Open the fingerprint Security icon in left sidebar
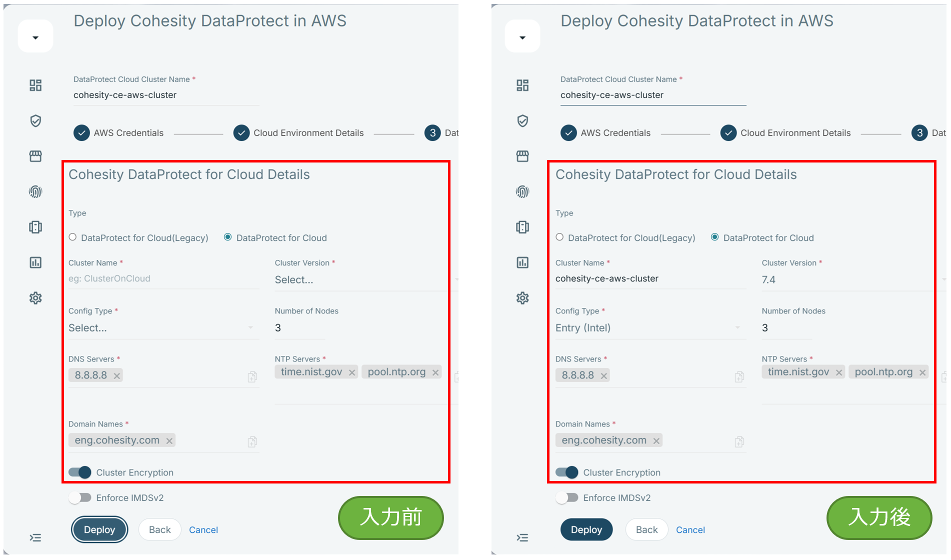 click(35, 191)
